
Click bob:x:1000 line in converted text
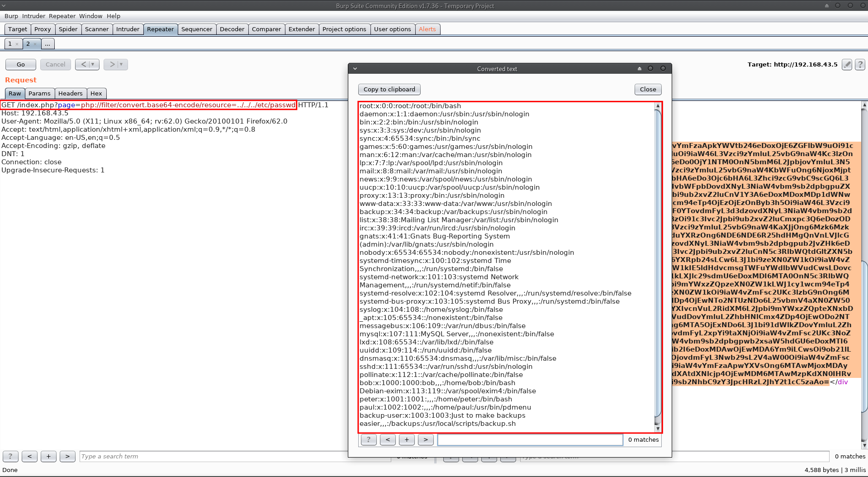tap(437, 383)
